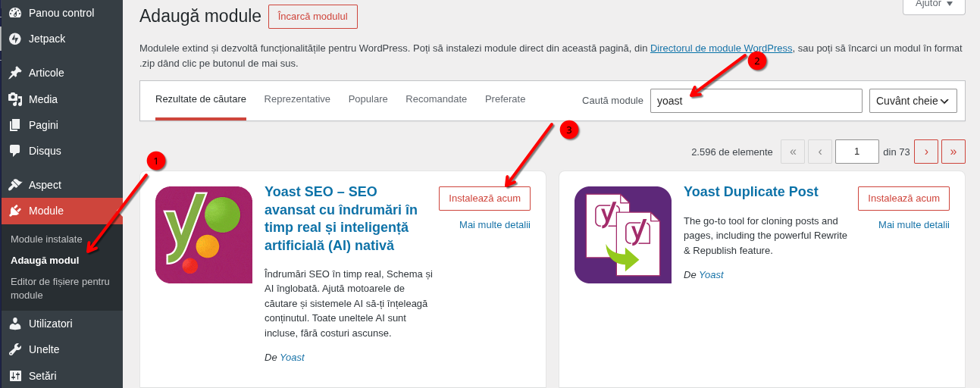Image resolution: width=980 pixels, height=388 pixels.
Task: Install the Yoast SEO plugin now
Action: point(485,199)
